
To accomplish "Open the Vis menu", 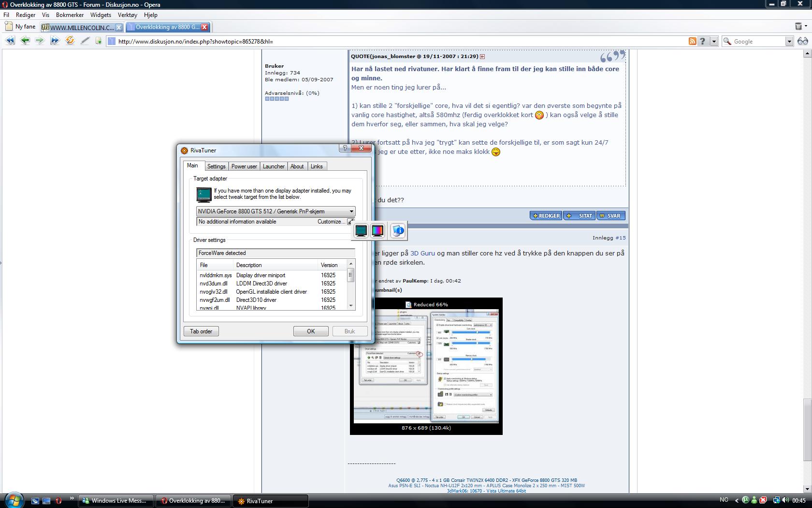I will point(45,15).
